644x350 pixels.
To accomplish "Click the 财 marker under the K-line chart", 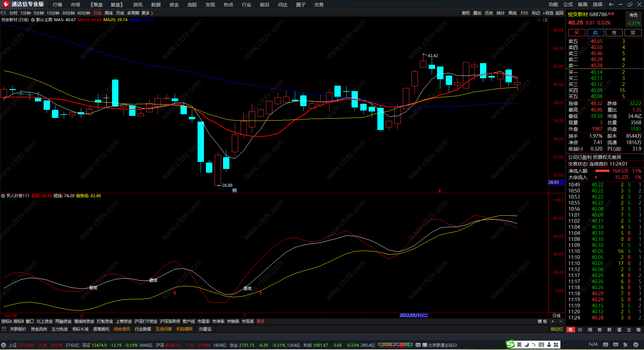I will click(x=234, y=190).
